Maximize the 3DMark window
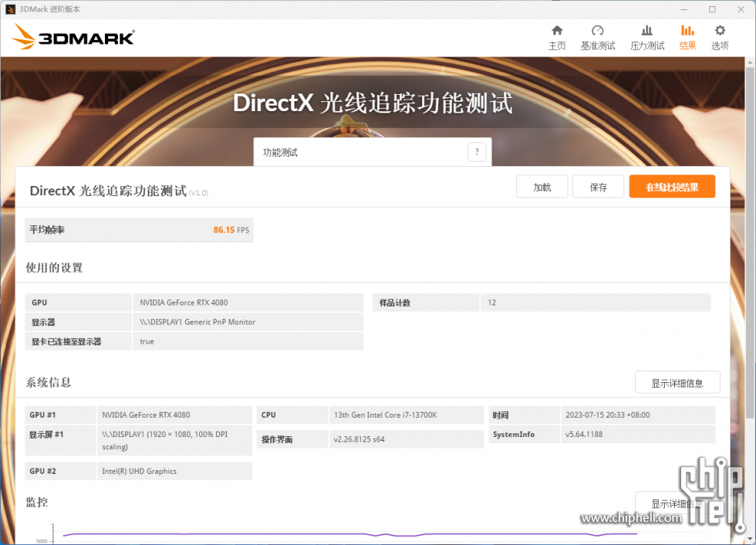The width and height of the screenshot is (756, 545). pos(712,9)
